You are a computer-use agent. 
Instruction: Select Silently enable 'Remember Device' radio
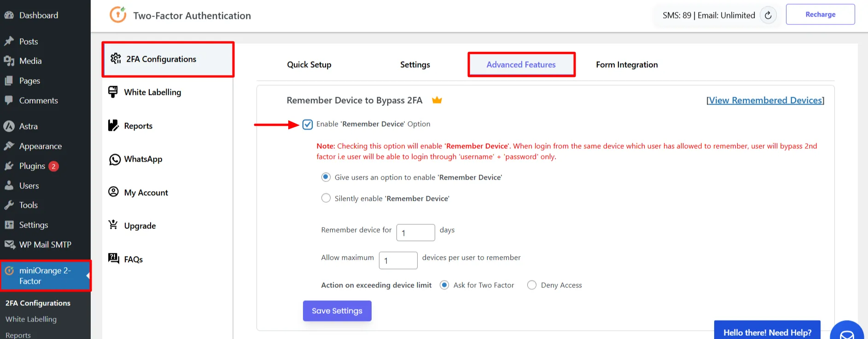[x=326, y=198]
